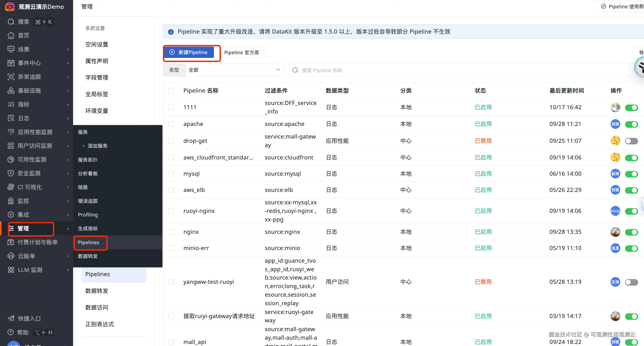Click the 快捷入口 paper plane icon
Image resolution: width=644 pixels, height=346 pixels.
pyautogui.click(x=11, y=319)
